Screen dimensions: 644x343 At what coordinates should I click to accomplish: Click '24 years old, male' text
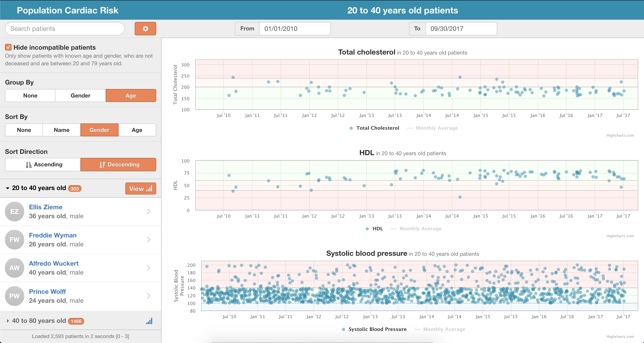(x=56, y=301)
